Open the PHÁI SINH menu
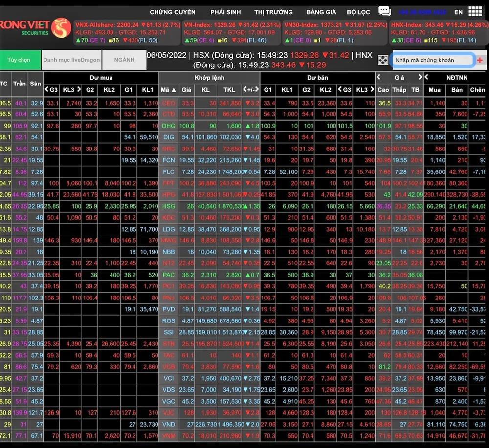The height and width of the screenshot is (448, 489). point(224,12)
